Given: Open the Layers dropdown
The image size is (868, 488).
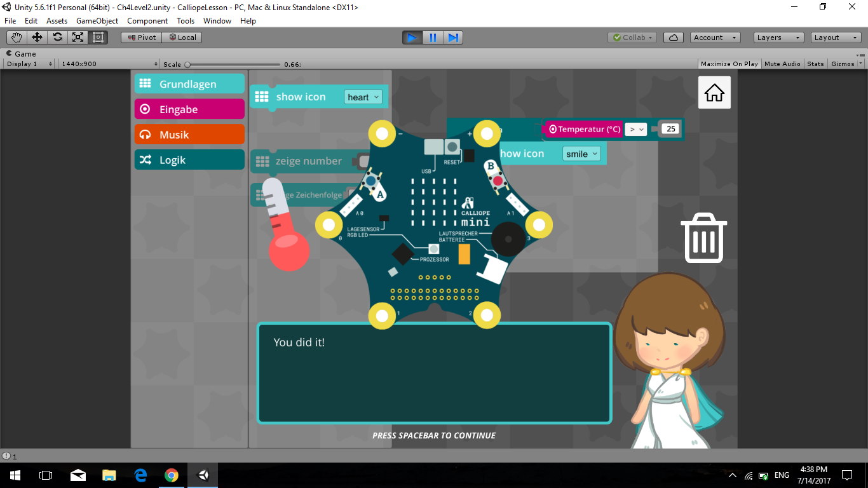Looking at the screenshot, I should [779, 37].
